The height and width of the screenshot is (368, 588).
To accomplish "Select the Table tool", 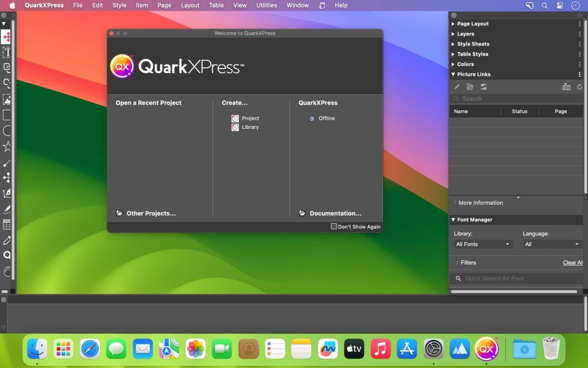I will 7,225.
